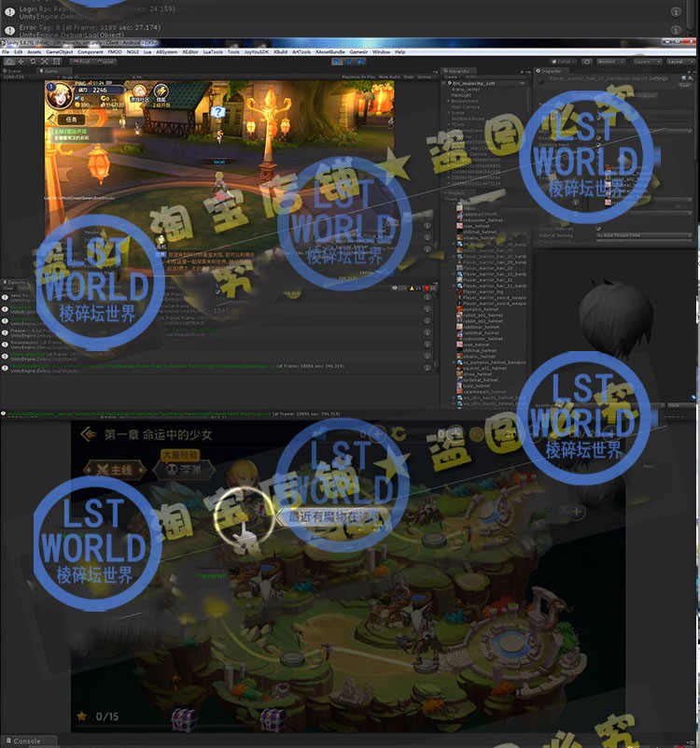Click the blue question mark bubble in game scene

pos(217,113)
